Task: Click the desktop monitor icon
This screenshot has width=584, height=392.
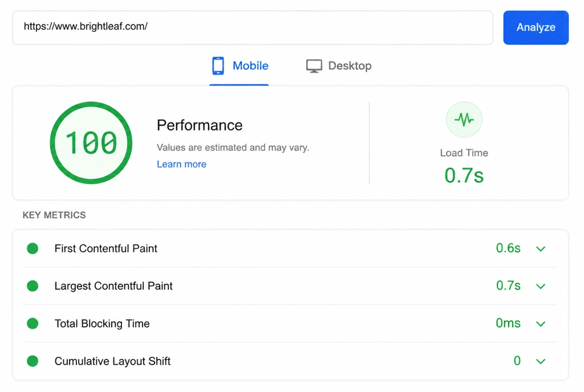Action: point(314,66)
